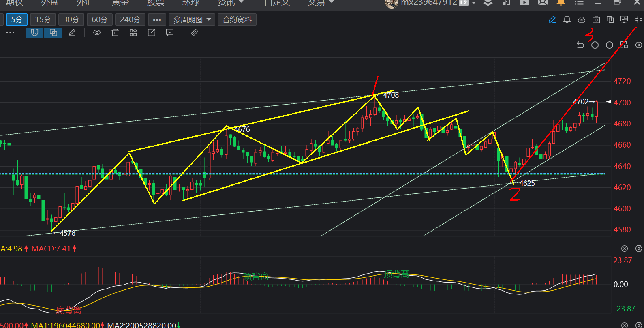Toggle the magnet snap drawing mode
Screen dimensions: 644x328
point(34,32)
